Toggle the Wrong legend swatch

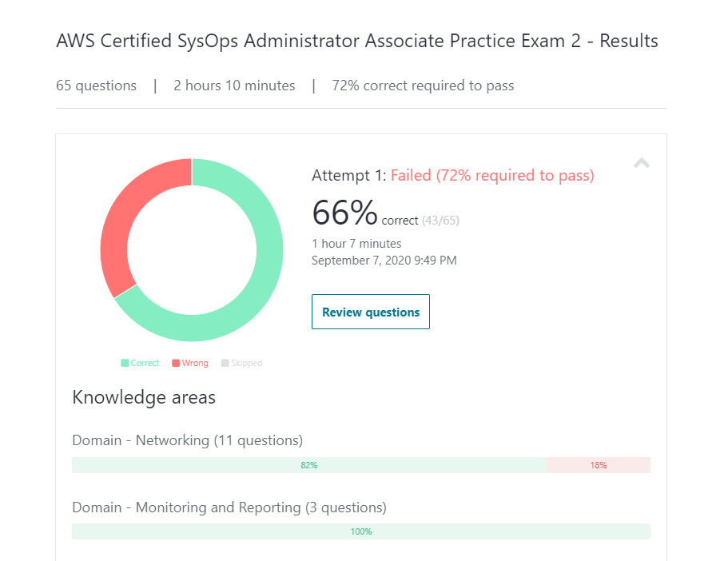point(176,363)
